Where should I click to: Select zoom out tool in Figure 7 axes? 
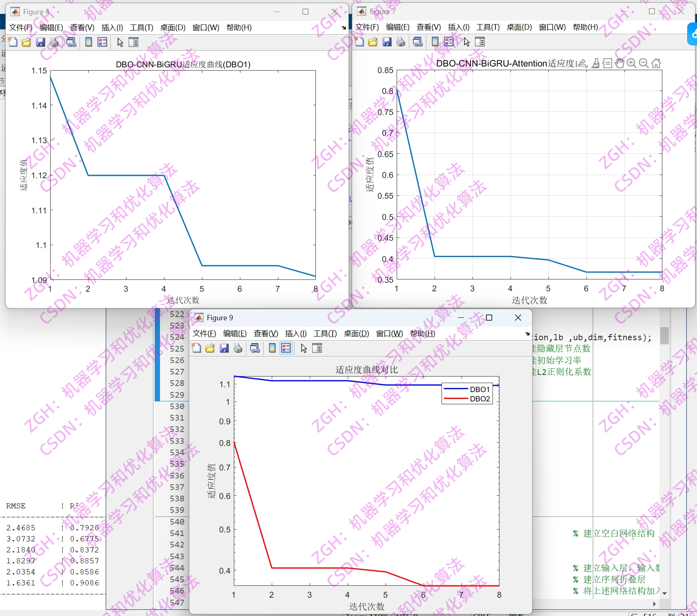(644, 63)
